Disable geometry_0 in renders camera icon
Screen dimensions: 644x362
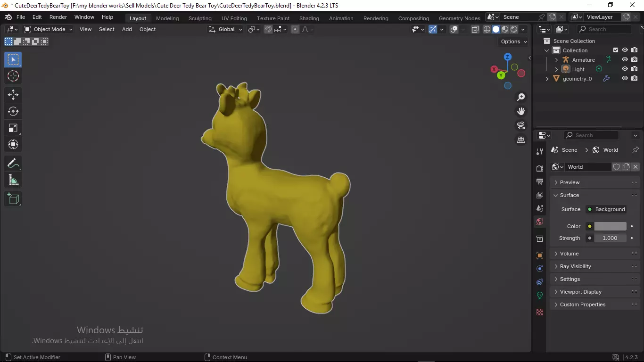coord(635,79)
